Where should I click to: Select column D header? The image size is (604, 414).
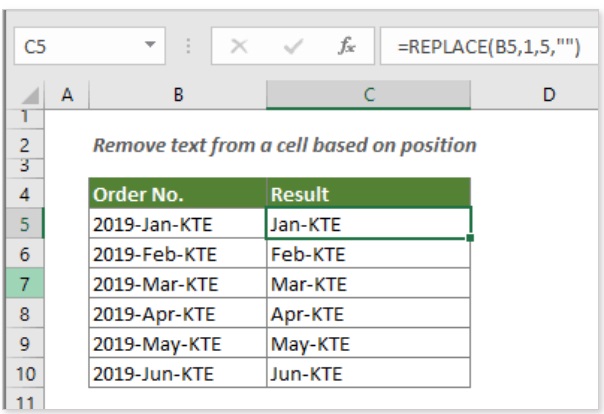click(535, 95)
